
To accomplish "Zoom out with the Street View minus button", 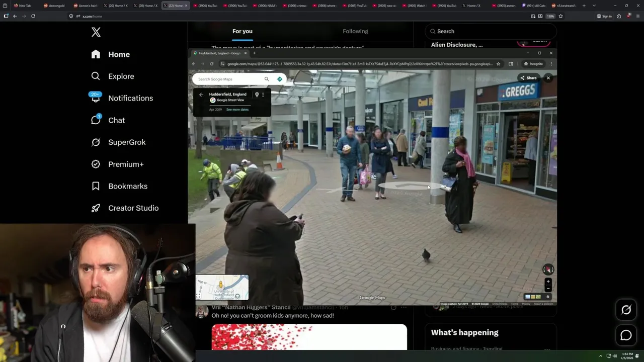I will pos(548,288).
